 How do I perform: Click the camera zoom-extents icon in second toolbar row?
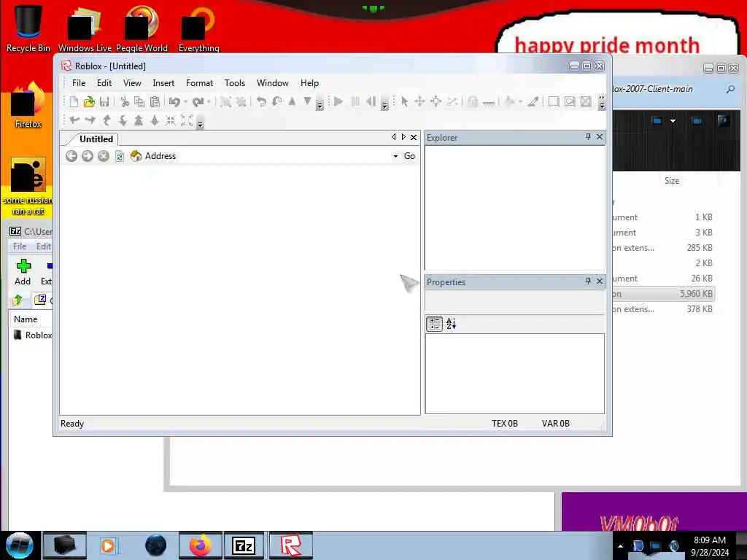(187, 120)
